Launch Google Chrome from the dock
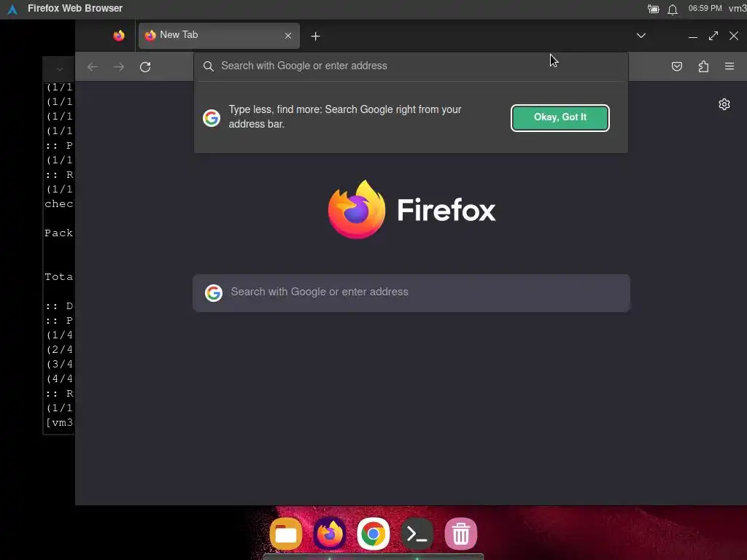Viewport: 747px width, 560px height. coord(373,534)
